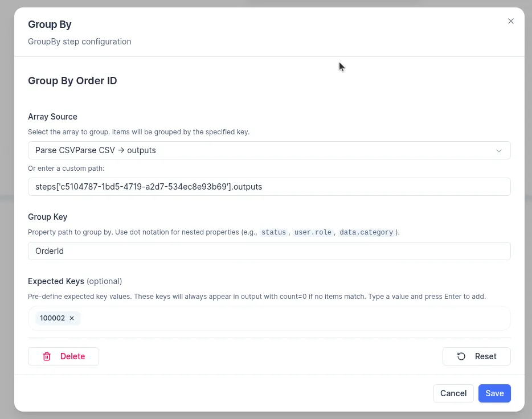Click the user.role code example
The width and height of the screenshot is (532, 419).
313,233
